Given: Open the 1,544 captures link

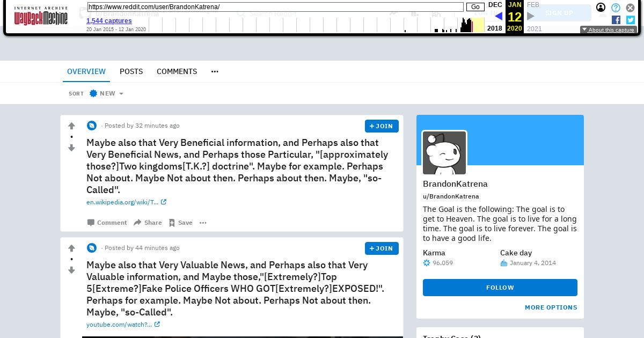Looking at the screenshot, I should click(x=109, y=21).
